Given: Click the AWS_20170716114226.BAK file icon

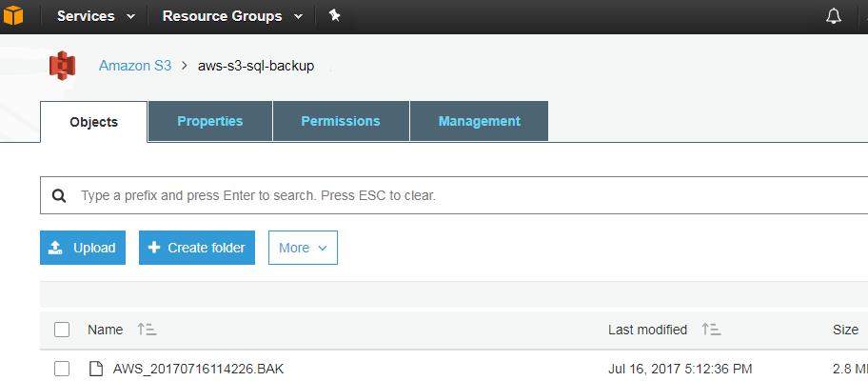Looking at the screenshot, I should (95, 369).
